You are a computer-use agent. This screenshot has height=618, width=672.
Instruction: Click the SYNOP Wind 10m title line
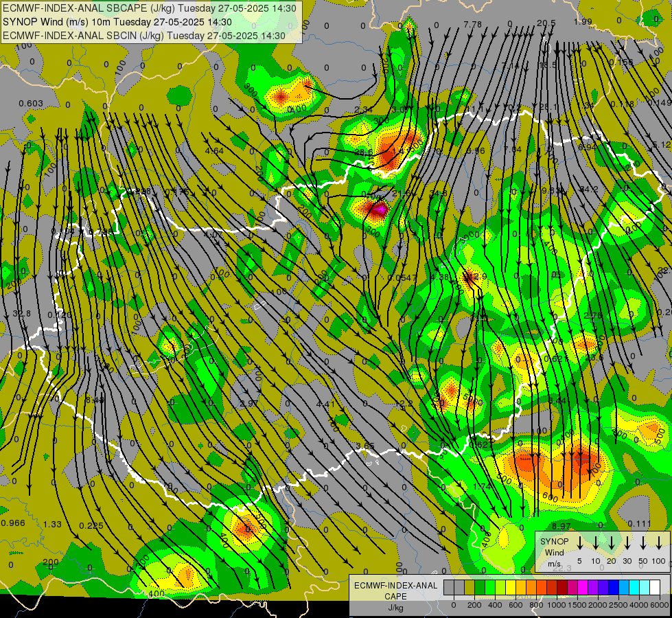point(117,22)
